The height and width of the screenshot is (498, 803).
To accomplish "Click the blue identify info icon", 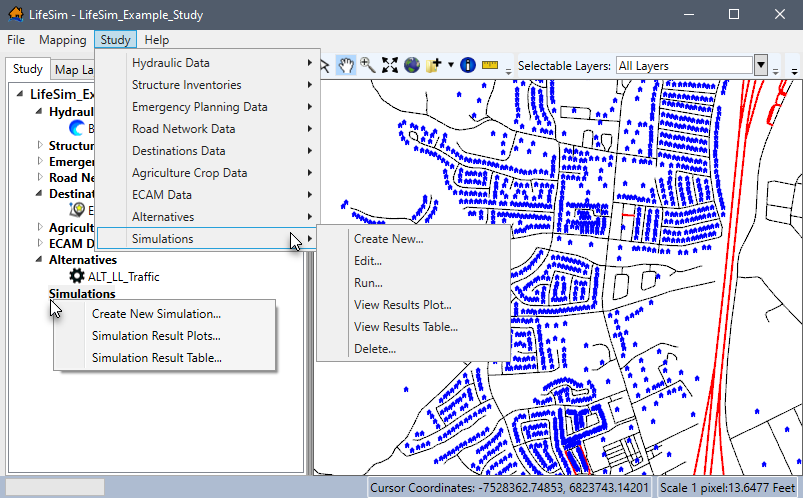I will tap(468, 65).
